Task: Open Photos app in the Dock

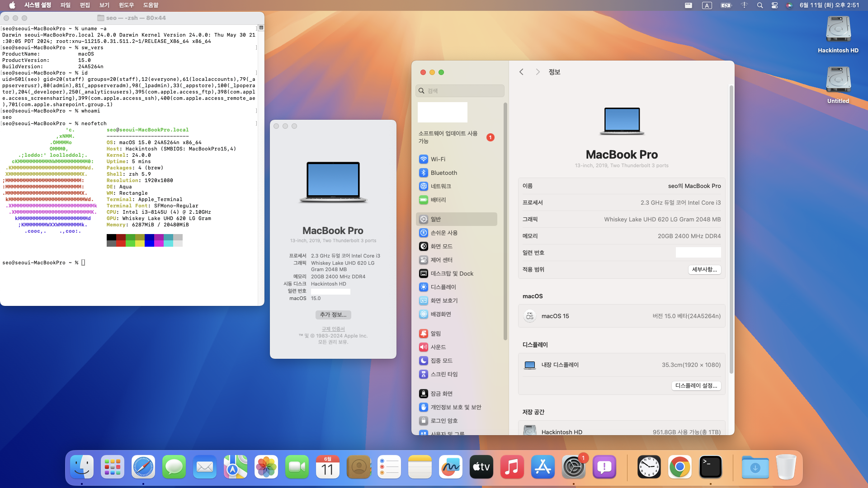Action: 266,467
